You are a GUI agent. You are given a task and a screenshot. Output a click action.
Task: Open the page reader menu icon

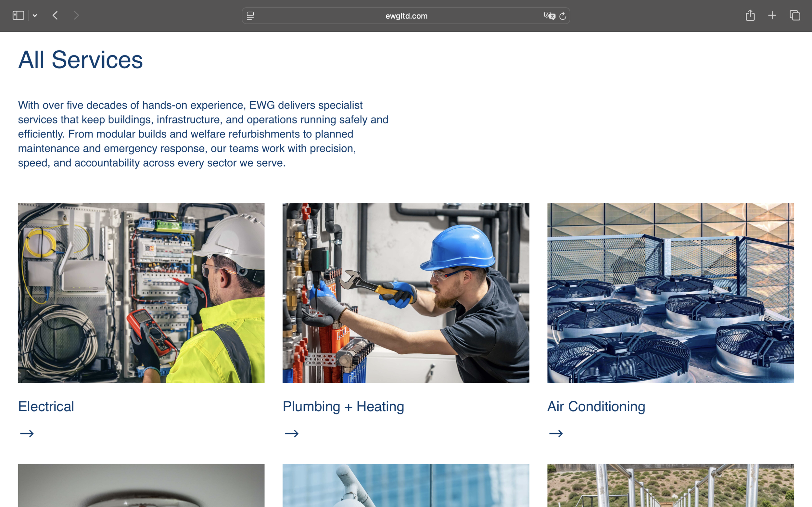(250, 16)
